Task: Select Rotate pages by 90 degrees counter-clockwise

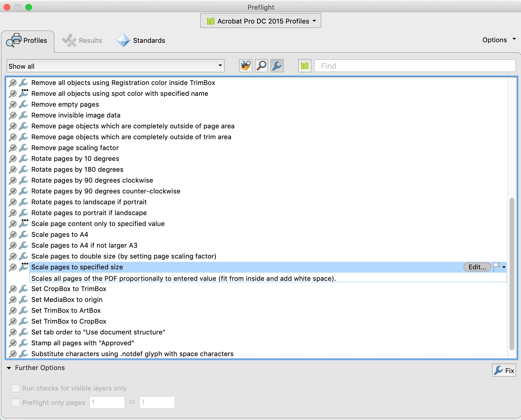Action: click(x=106, y=191)
